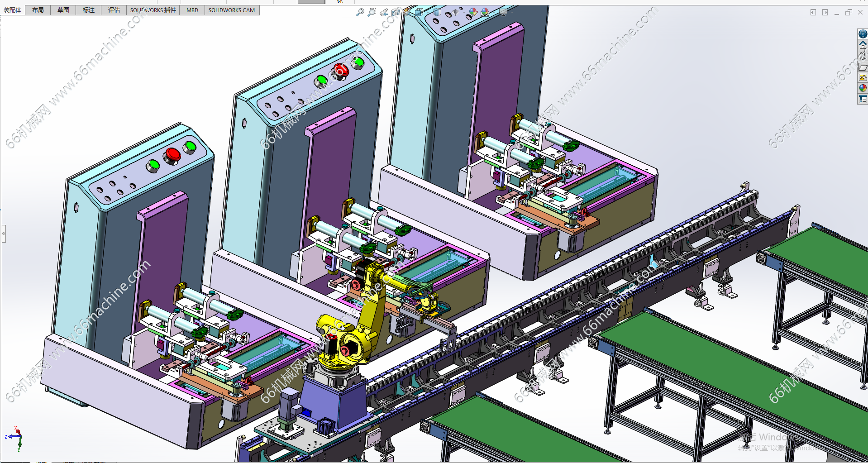Select the Zoom to Area tool
This screenshot has width=868, height=463.
pos(372,12)
